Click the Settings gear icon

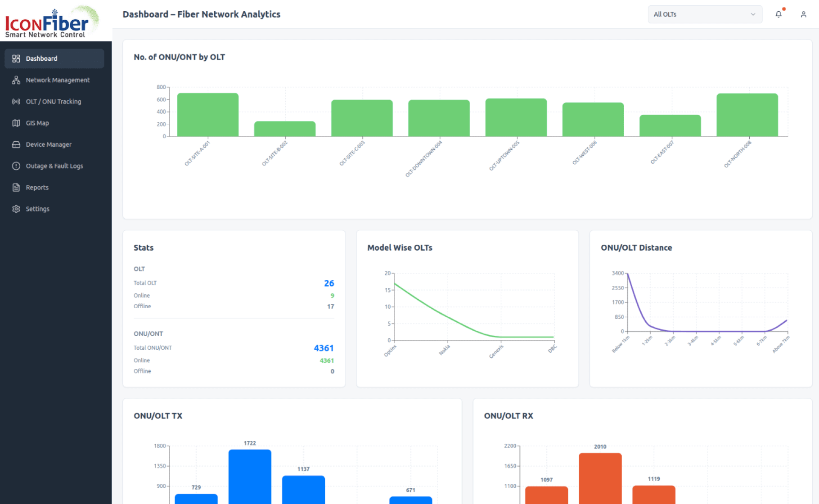pyautogui.click(x=16, y=209)
